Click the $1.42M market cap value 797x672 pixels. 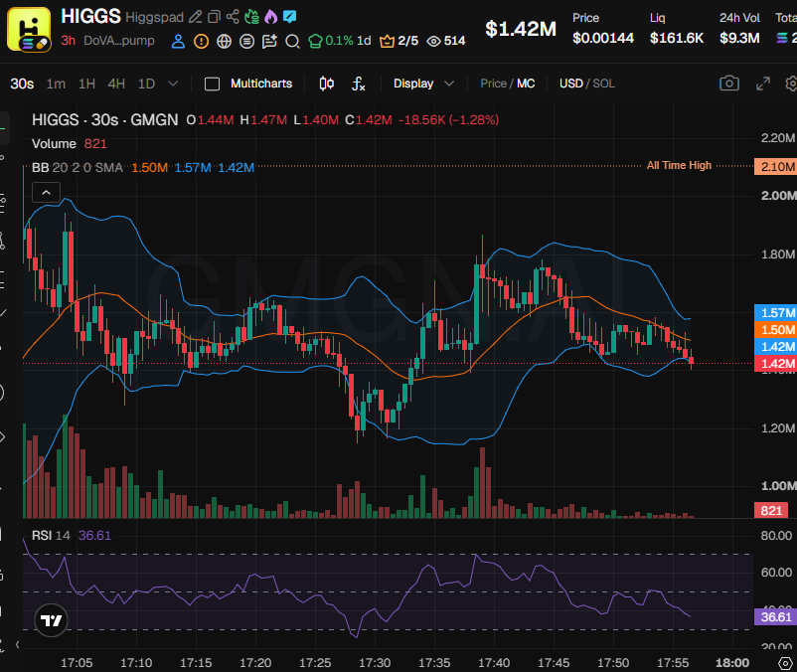(521, 29)
